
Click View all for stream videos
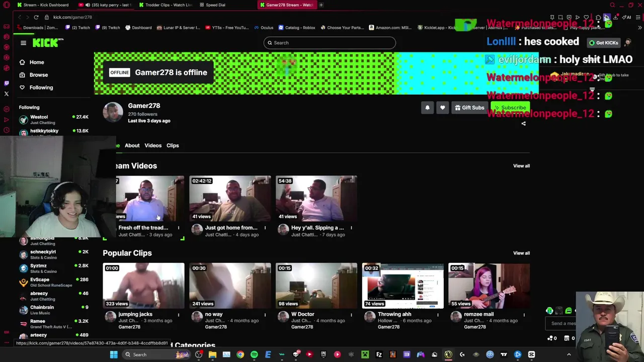(521, 166)
